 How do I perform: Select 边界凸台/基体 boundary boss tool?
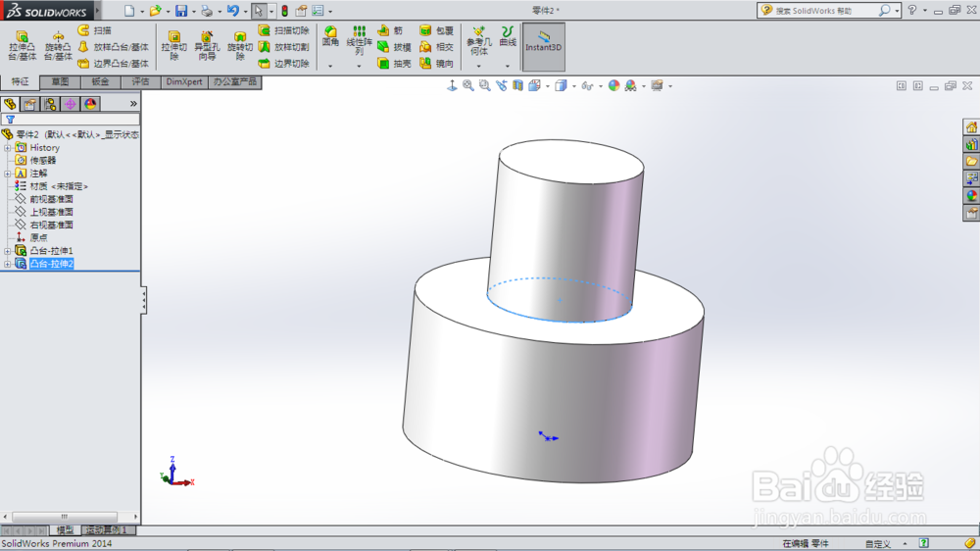[x=113, y=63]
